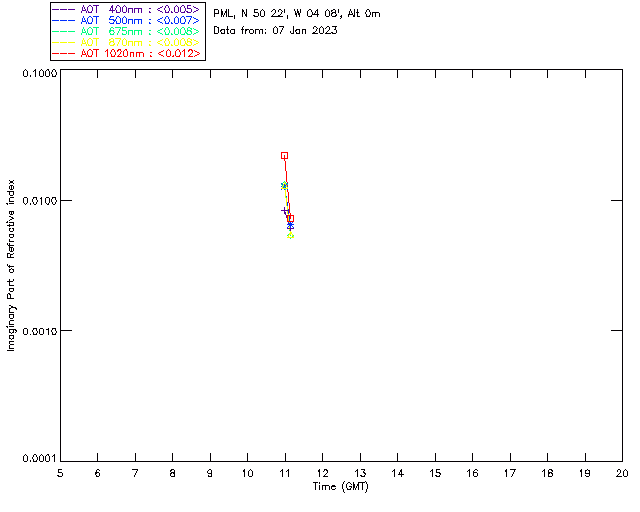Viewport: 640px width, 512px height.
Task: Click x-axis tick label 20
Action: pos(622,473)
